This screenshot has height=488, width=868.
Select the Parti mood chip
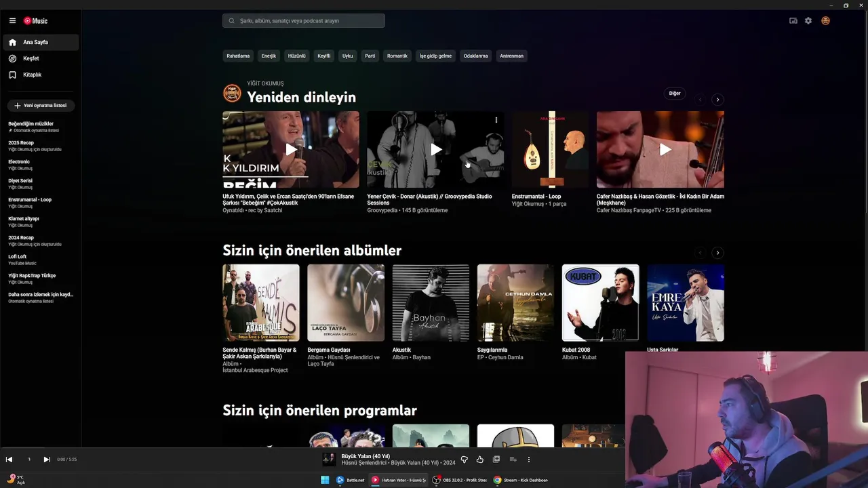point(370,56)
